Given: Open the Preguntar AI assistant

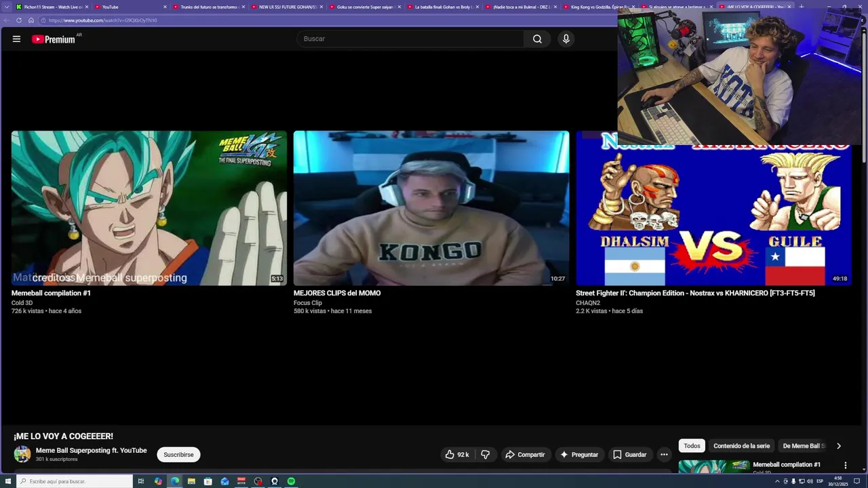Looking at the screenshot, I should coord(579,455).
